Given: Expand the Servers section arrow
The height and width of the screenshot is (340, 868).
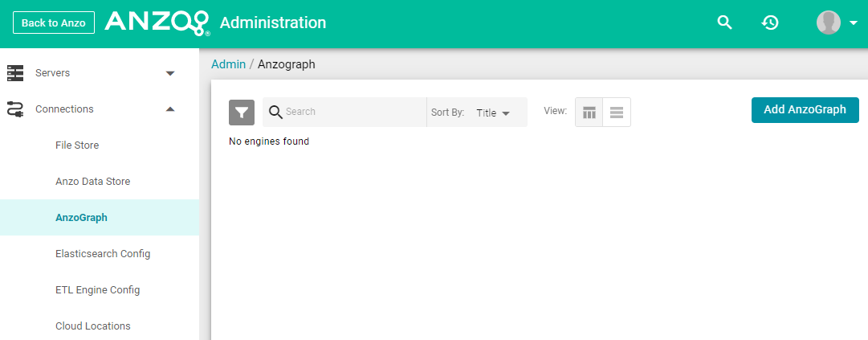Looking at the screenshot, I should point(170,73).
